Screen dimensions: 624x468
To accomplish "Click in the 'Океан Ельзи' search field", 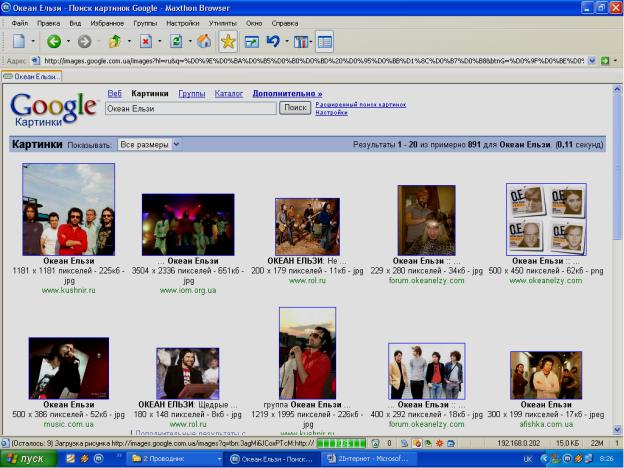I will click(191, 108).
